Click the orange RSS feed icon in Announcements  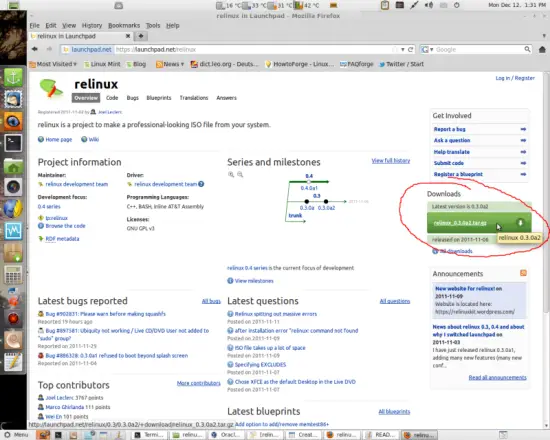tap(523, 273)
